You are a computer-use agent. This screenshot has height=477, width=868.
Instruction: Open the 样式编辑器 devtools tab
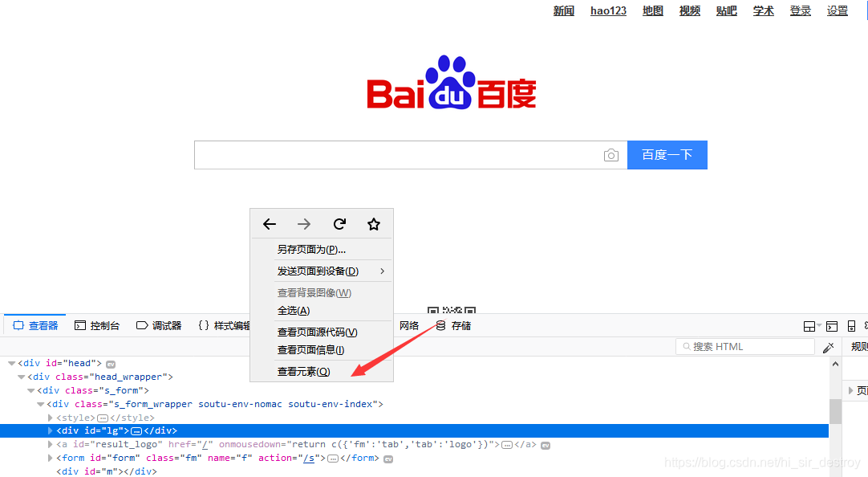click(x=223, y=326)
